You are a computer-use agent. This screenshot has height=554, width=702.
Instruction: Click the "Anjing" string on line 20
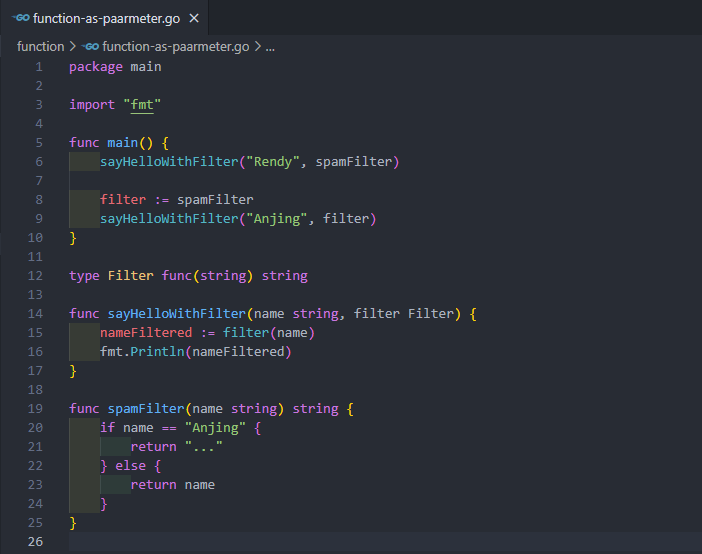pyautogui.click(x=215, y=428)
